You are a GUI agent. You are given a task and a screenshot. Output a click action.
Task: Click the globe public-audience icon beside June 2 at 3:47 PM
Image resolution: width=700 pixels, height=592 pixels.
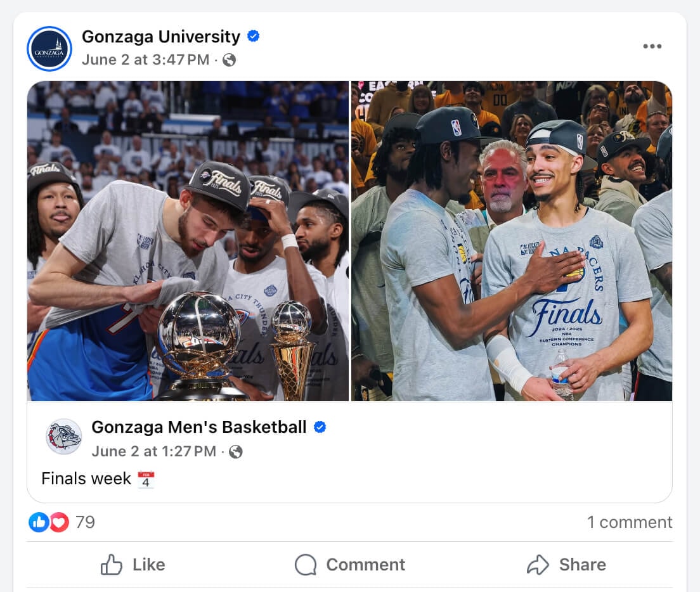click(230, 60)
